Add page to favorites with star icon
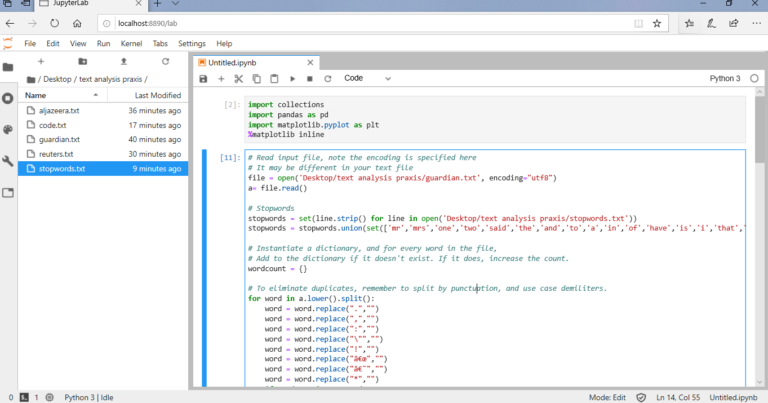The image size is (768, 403). point(657,24)
